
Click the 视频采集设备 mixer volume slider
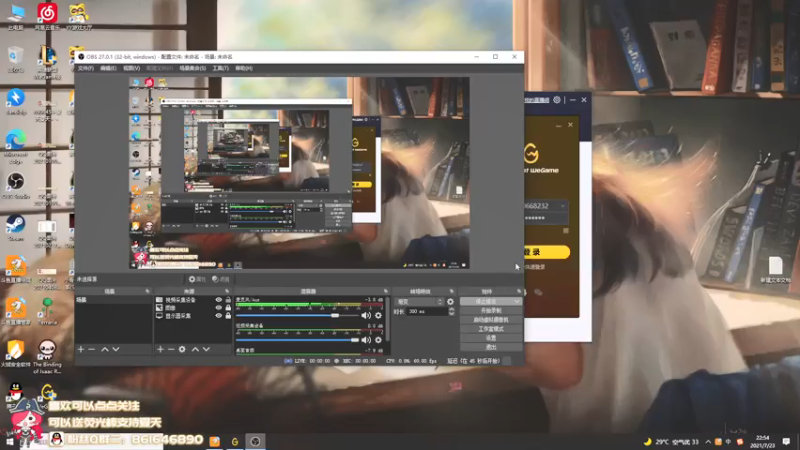click(297, 340)
